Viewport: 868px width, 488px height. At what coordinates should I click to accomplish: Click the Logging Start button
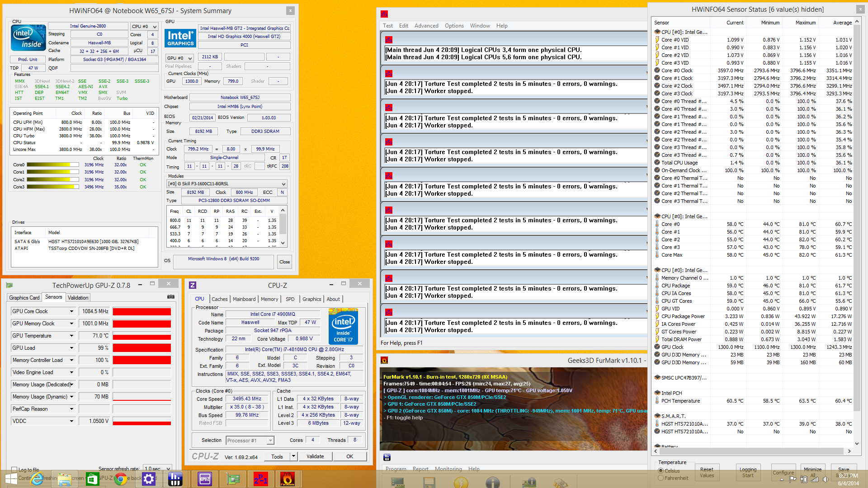pos(748,472)
